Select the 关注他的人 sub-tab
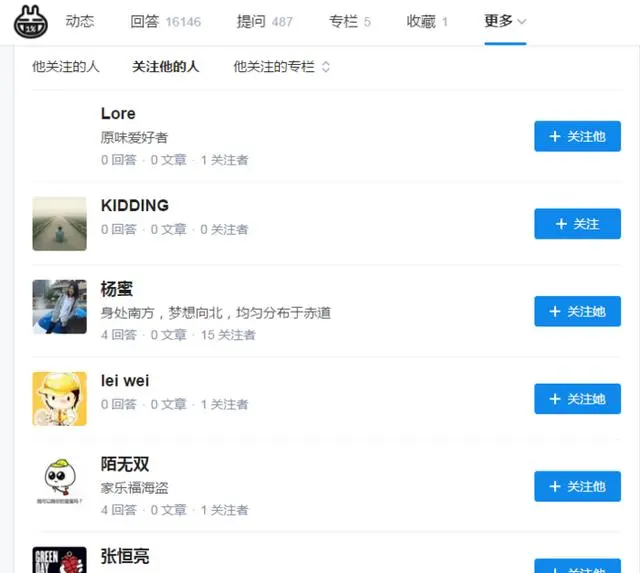 [x=166, y=67]
